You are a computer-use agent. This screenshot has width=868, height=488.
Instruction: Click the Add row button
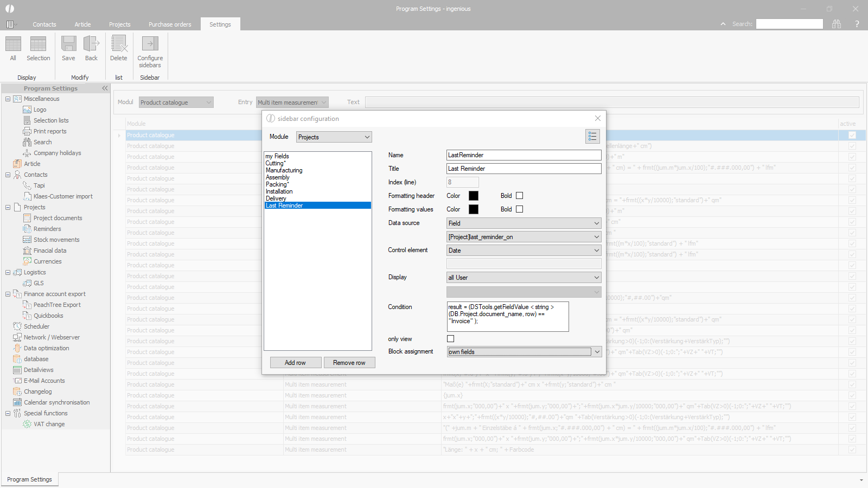(295, 363)
